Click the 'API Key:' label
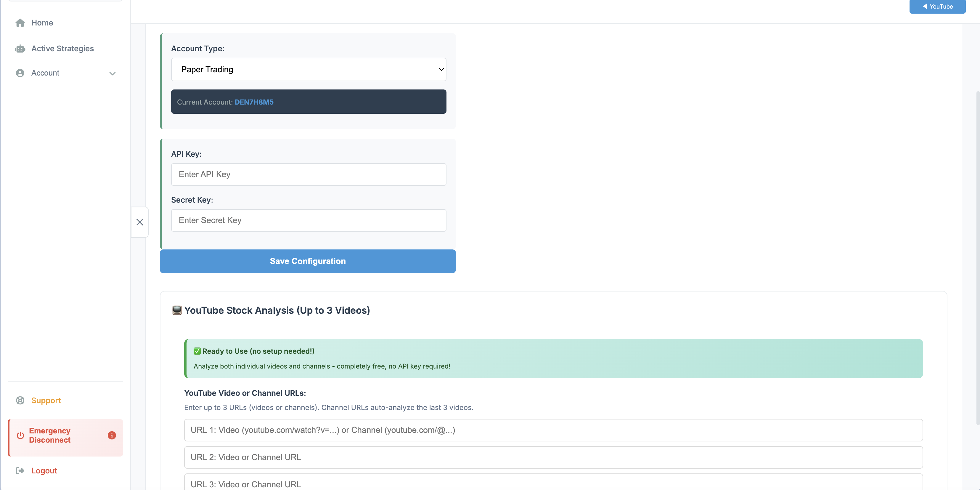The width and height of the screenshot is (980, 490). point(187,154)
